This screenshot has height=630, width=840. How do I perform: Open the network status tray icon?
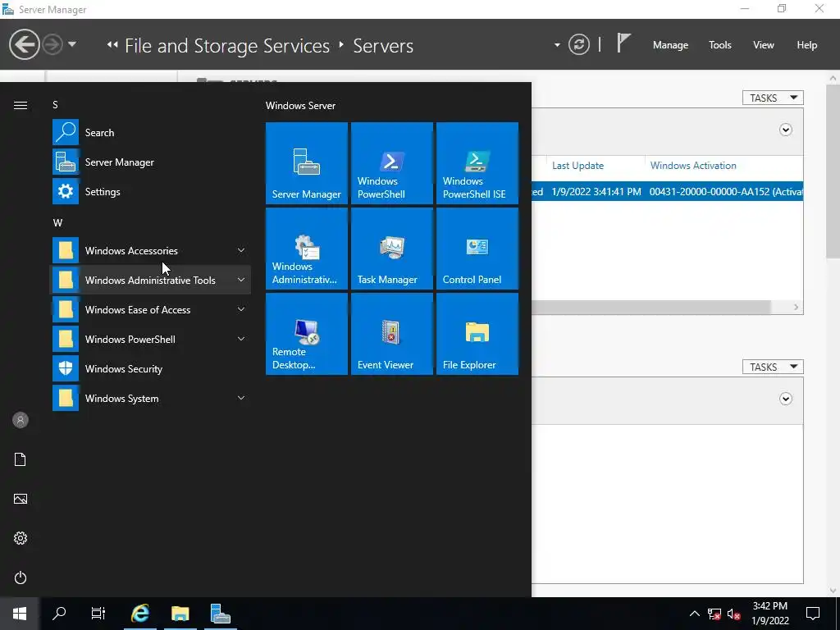click(714, 614)
